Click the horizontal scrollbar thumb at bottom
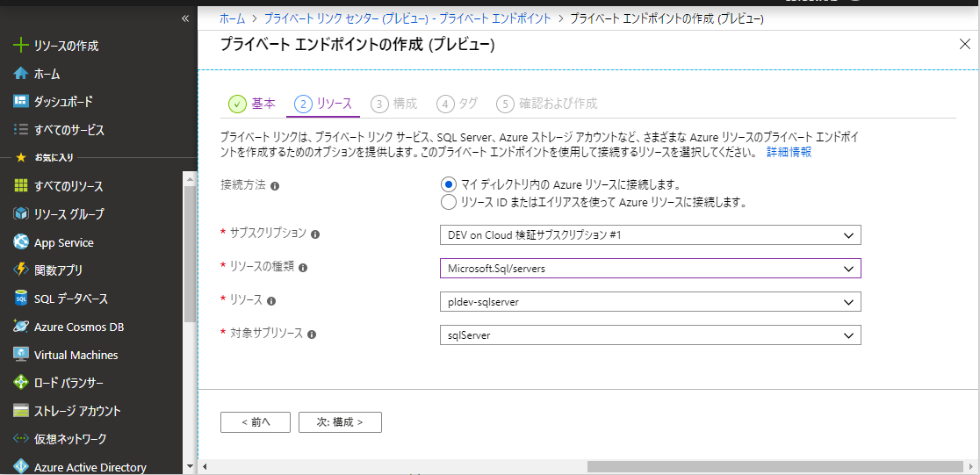 pyautogui.click(x=775, y=467)
